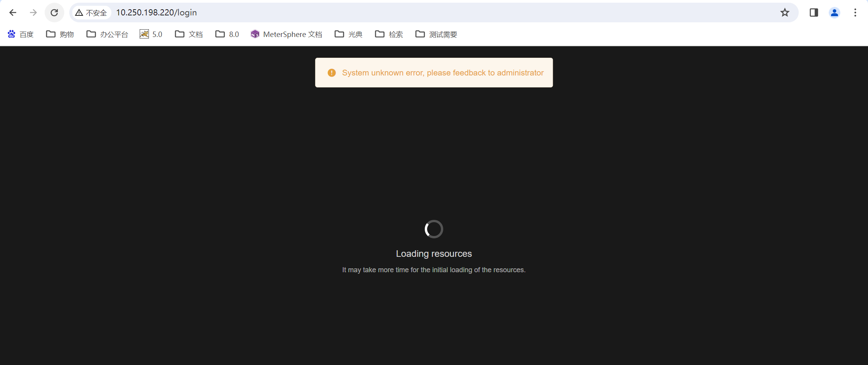868x365 pixels.
Task: Click the browser forward arrow
Action: 33,13
